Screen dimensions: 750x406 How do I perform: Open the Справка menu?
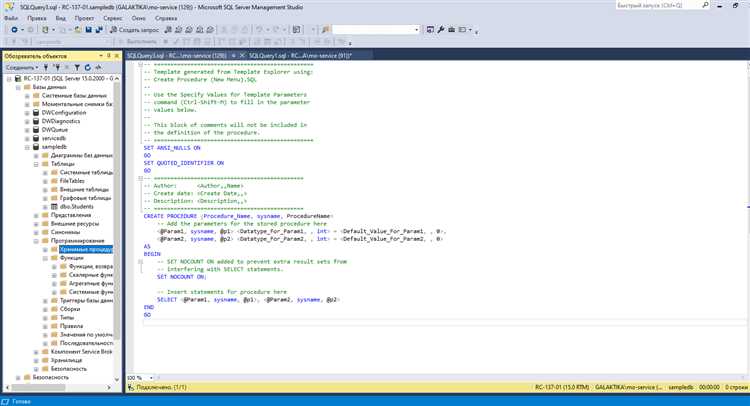[x=166, y=18]
